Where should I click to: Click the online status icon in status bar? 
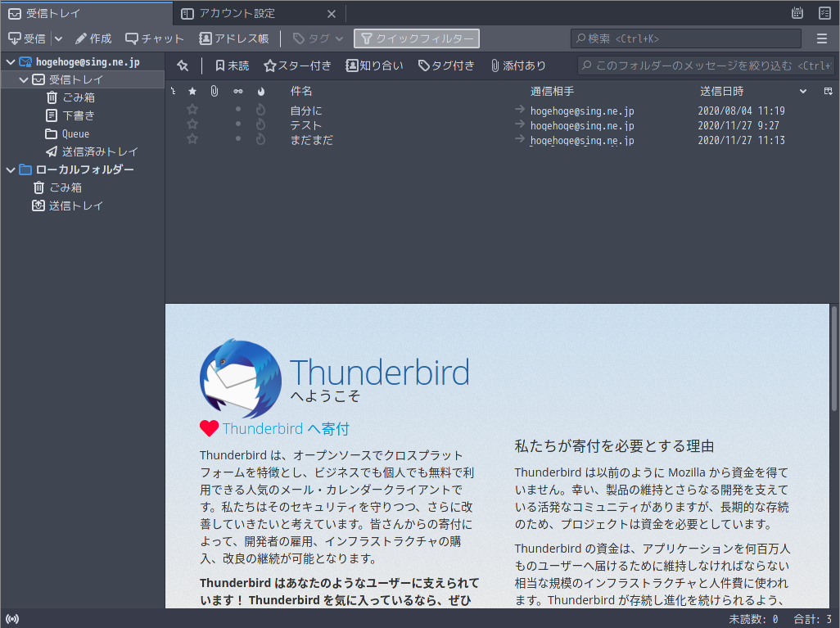coord(12,619)
